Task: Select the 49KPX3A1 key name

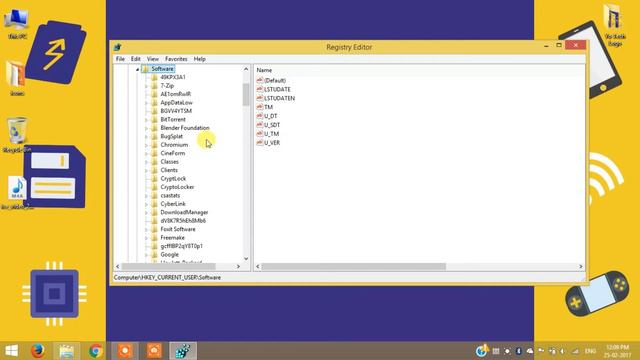Action: tap(173, 77)
